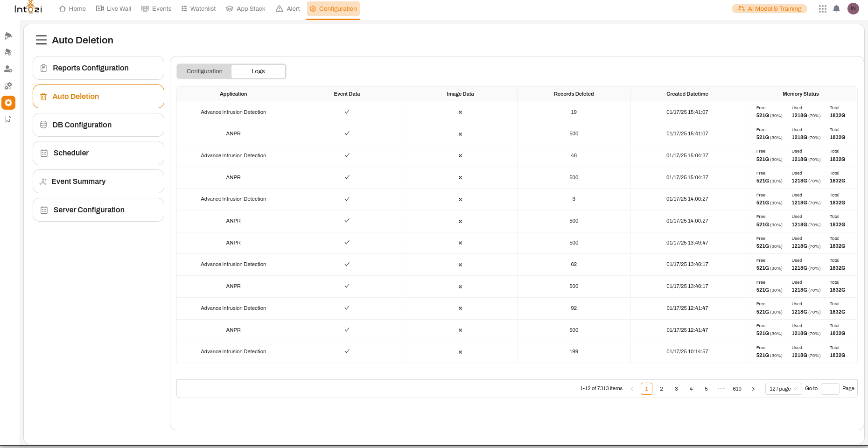868x448 pixels.
Task: Open the user settings sidebar icon
Action: coord(8,69)
